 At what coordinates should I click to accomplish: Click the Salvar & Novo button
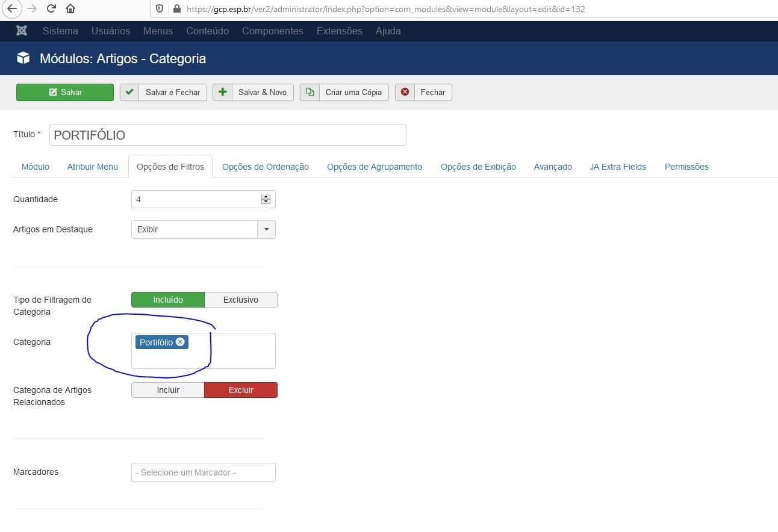pos(254,92)
